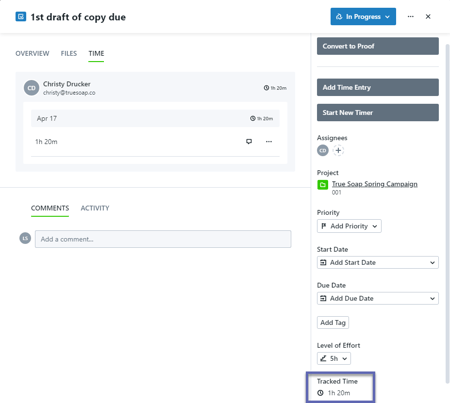Click the 1h 20m time entry text
450x403 pixels.
(46, 142)
